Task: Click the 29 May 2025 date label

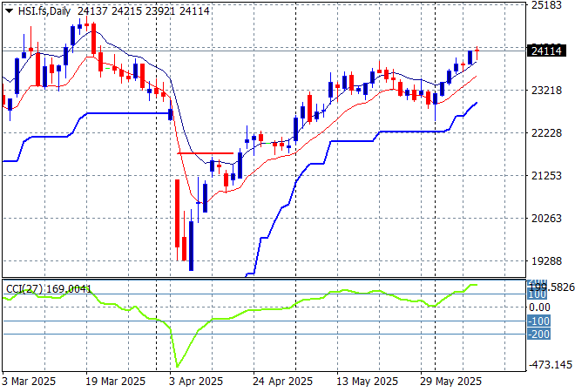Action: (450, 382)
